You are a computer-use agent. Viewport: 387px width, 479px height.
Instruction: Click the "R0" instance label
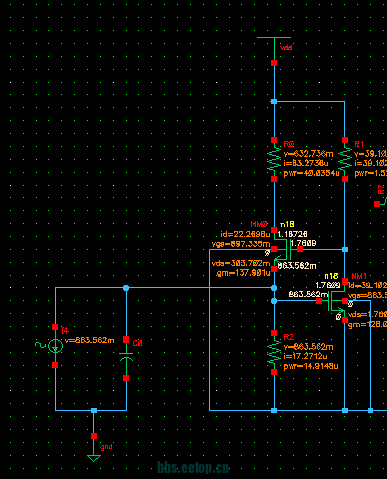[x=289, y=144]
